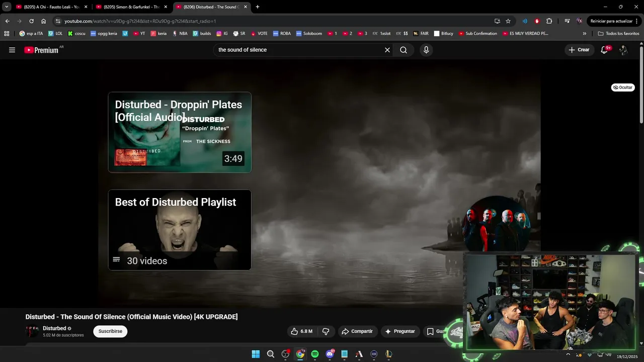Open the Chrome apps grid shortcut
Image resolution: width=644 pixels, height=362 pixels.
point(7,34)
